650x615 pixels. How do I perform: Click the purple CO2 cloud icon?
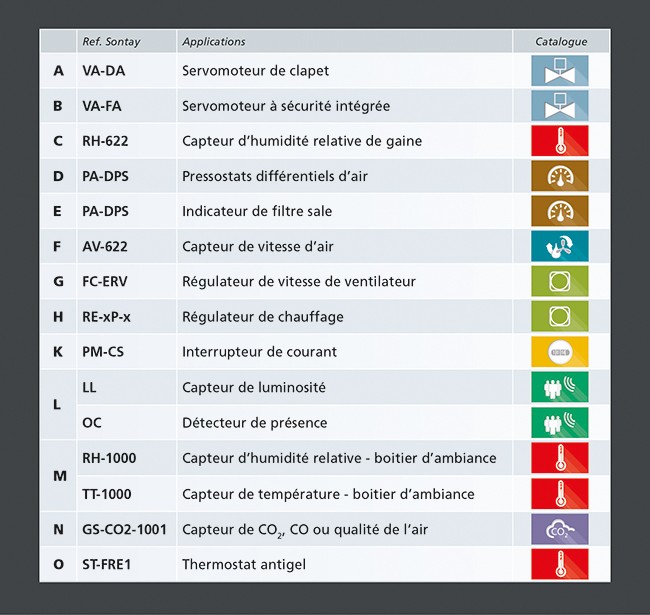click(x=560, y=529)
